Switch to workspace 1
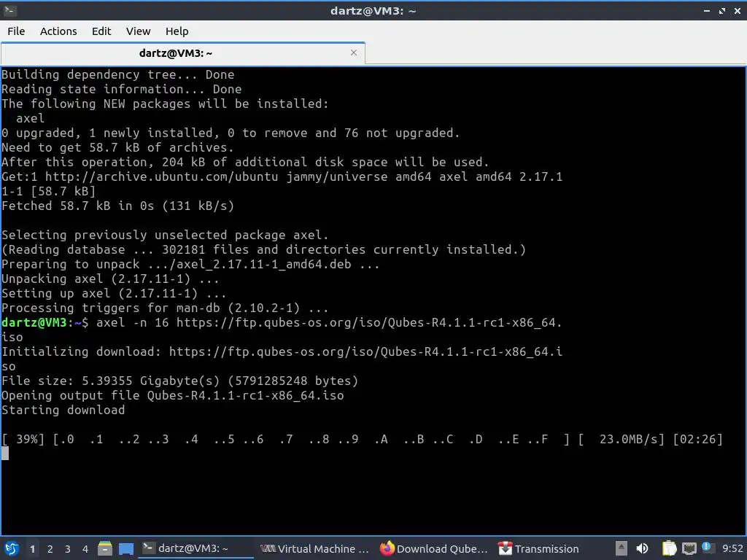Screen dimensions: 747x560 (32, 549)
